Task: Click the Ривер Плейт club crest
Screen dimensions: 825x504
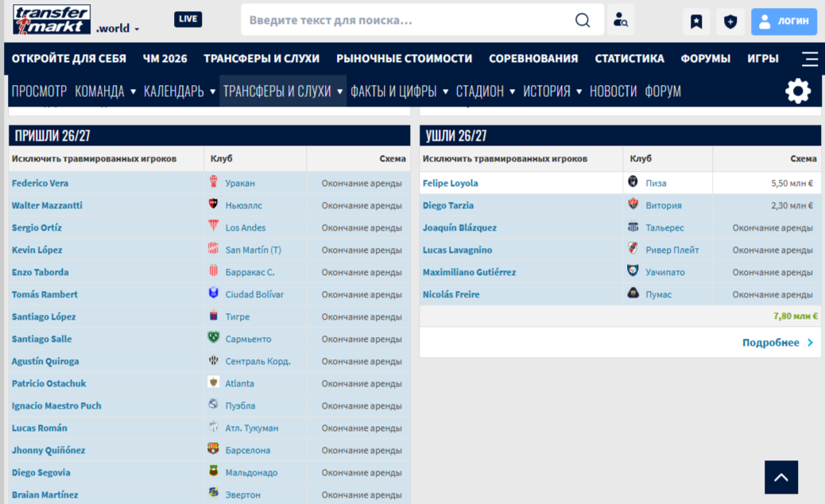Action: (x=633, y=248)
